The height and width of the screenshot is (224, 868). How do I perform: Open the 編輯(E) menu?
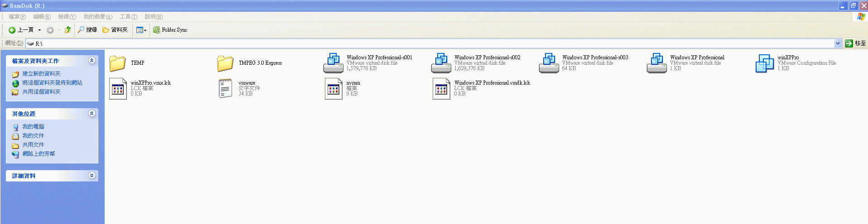coord(42,17)
